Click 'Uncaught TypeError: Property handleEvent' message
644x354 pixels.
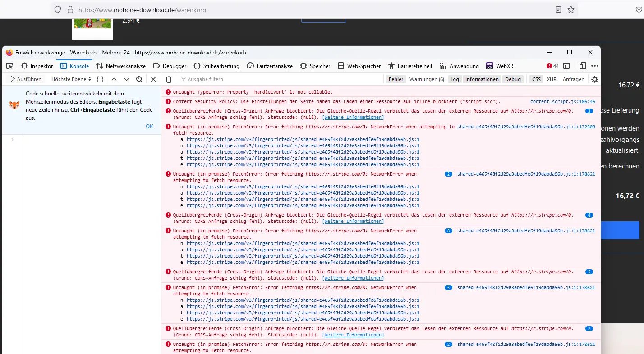(253, 92)
